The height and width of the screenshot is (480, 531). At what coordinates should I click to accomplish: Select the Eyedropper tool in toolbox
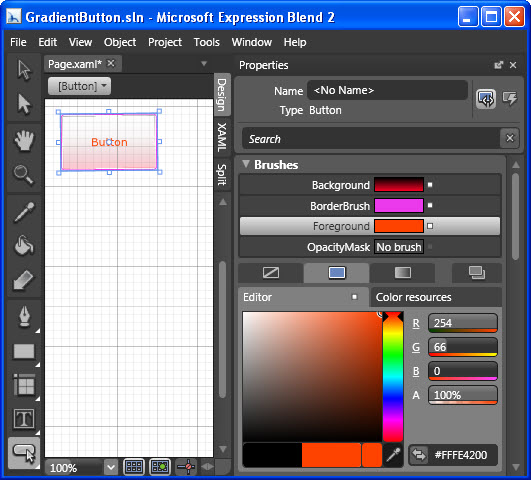(24, 212)
